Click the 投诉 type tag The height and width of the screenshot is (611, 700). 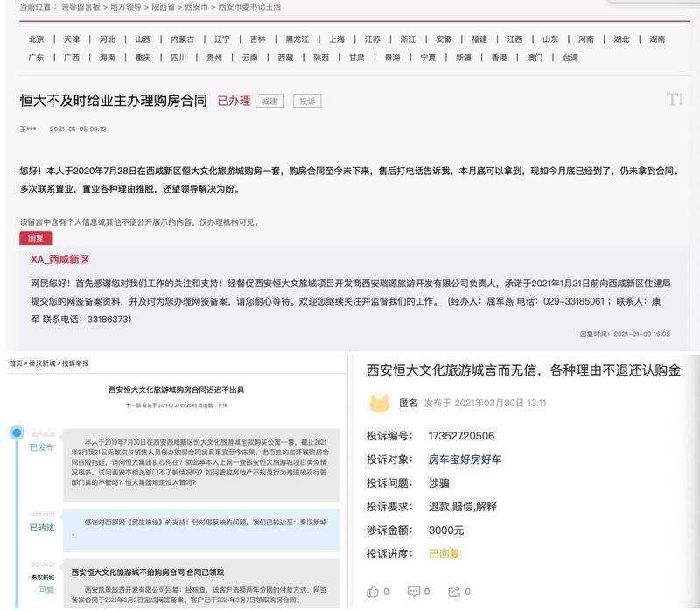point(307,102)
